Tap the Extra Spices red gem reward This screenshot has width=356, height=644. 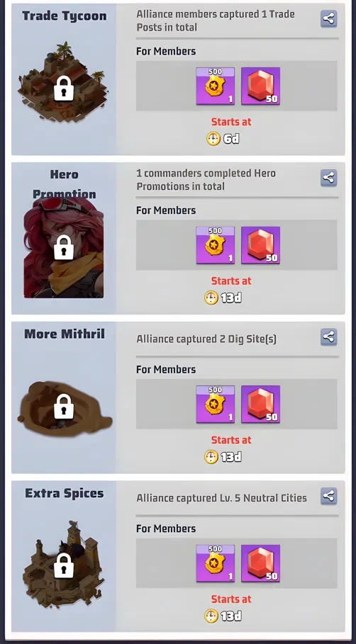coord(261,563)
